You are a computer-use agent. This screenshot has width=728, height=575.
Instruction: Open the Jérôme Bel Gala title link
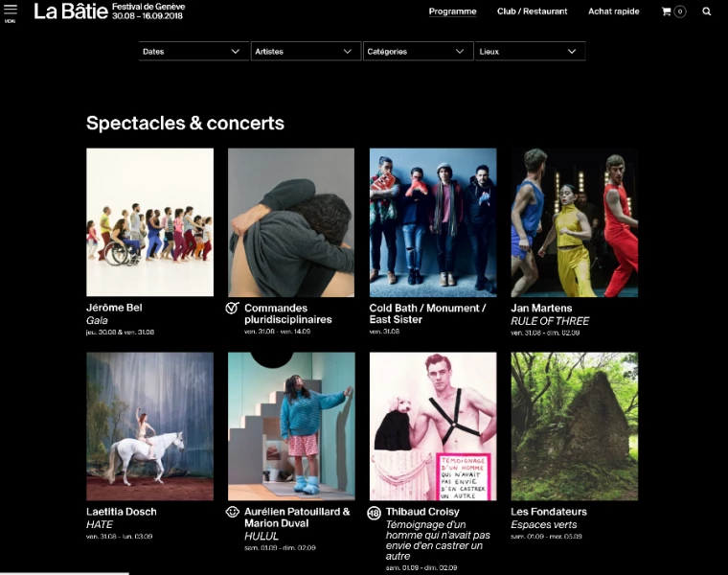tap(114, 313)
